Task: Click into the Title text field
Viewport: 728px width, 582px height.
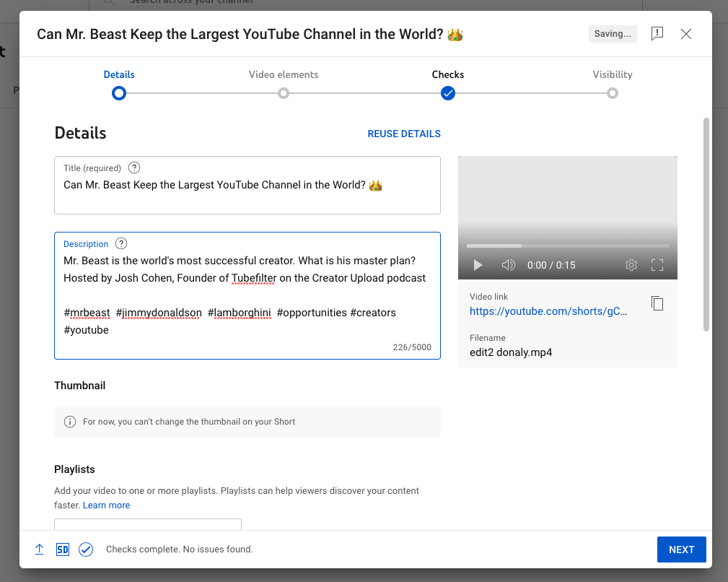Action: (x=247, y=186)
